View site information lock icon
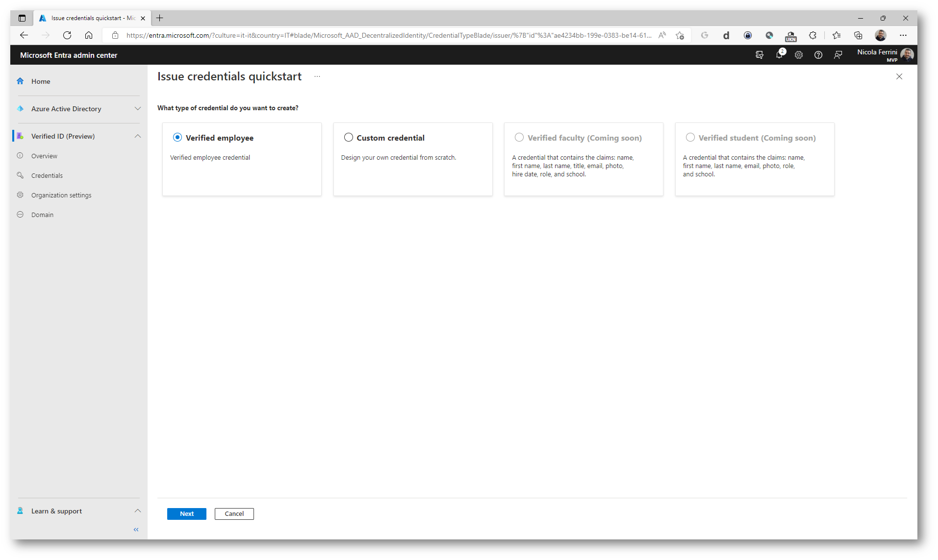Image resolution: width=938 pixels, height=560 pixels. click(115, 35)
